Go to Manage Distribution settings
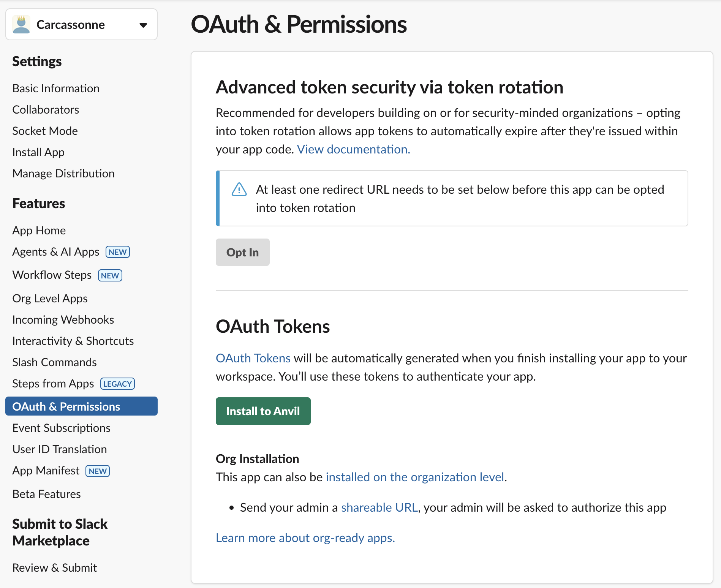 click(x=63, y=174)
